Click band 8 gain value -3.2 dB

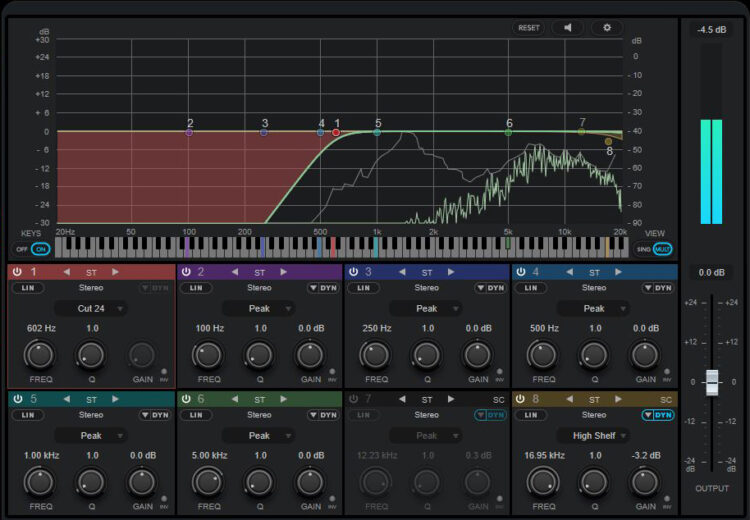(x=646, y=455)
